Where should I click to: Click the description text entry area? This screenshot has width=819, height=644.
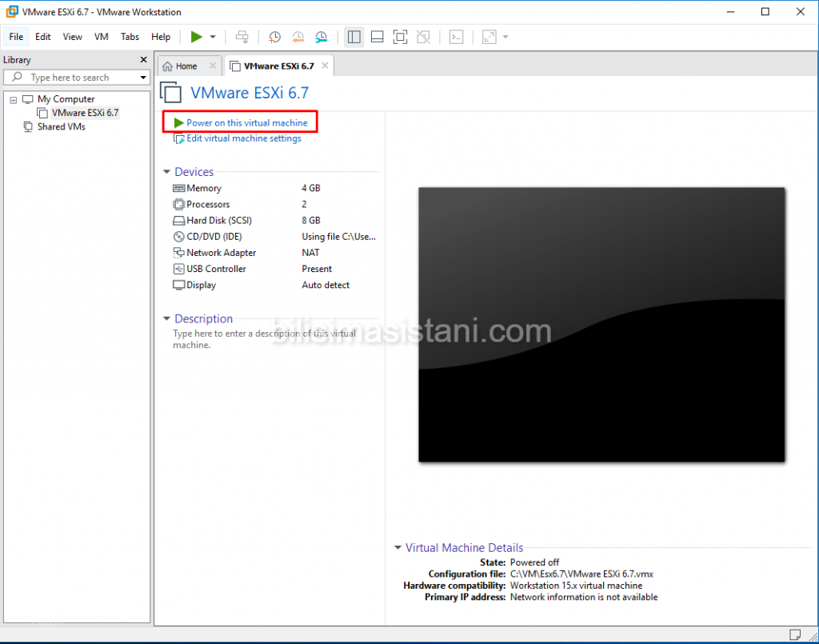pos(264,339)
